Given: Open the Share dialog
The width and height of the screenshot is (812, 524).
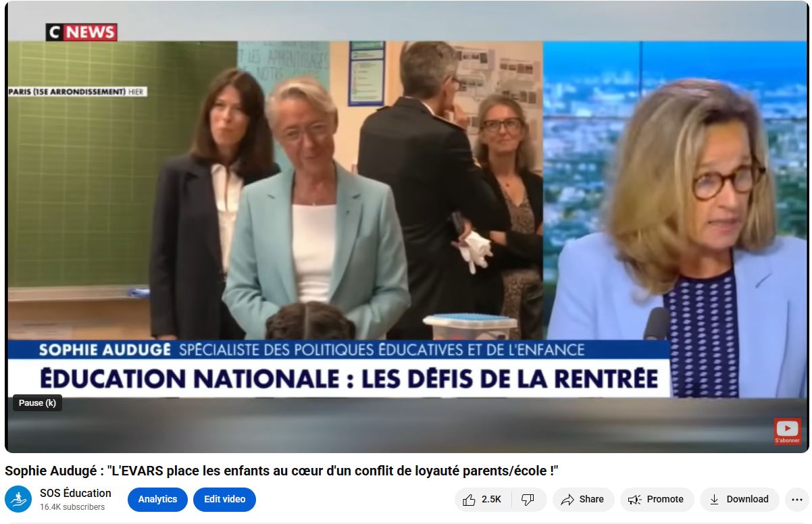Looking at the screenshot, I should pyautogui.click(x=582, y=500).
